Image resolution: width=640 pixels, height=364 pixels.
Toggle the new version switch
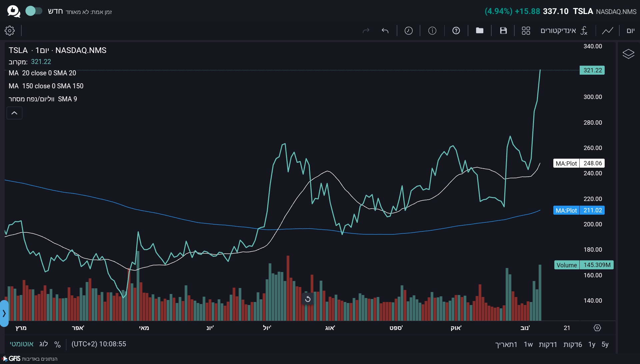34,11
